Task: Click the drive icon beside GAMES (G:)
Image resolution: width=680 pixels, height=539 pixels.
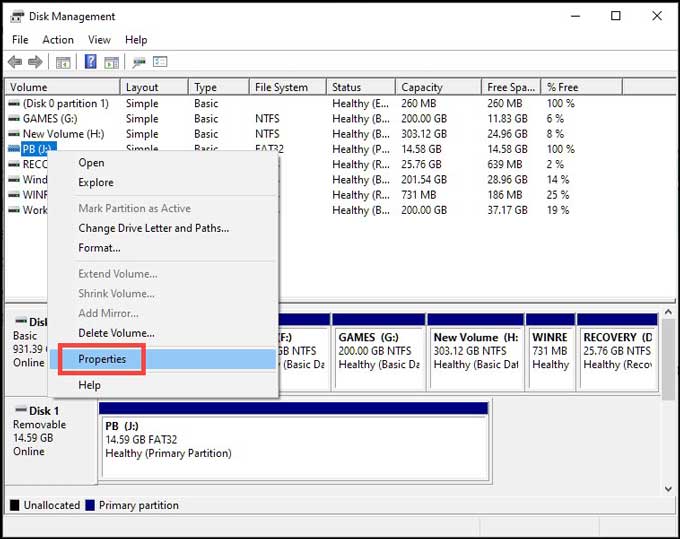Action: click(x=14, y=119)
